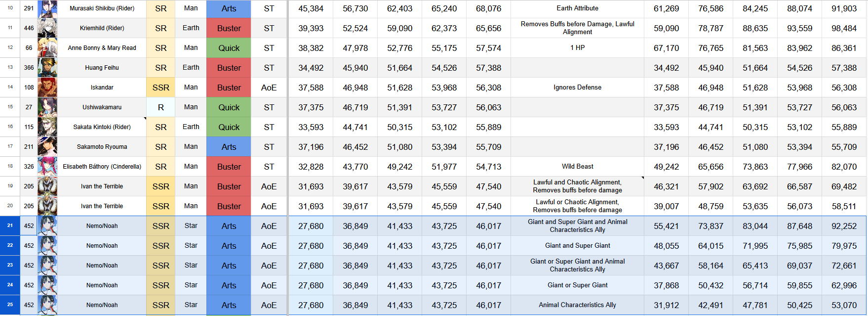Click the 'Removes Buffs before Damage, Lawful Alignment' cell

pos(577,28)
